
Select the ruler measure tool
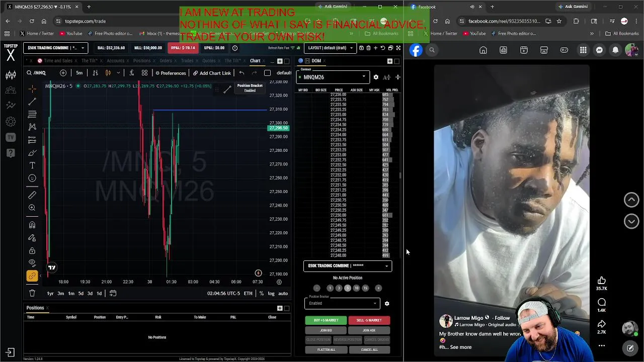point(32,195)
